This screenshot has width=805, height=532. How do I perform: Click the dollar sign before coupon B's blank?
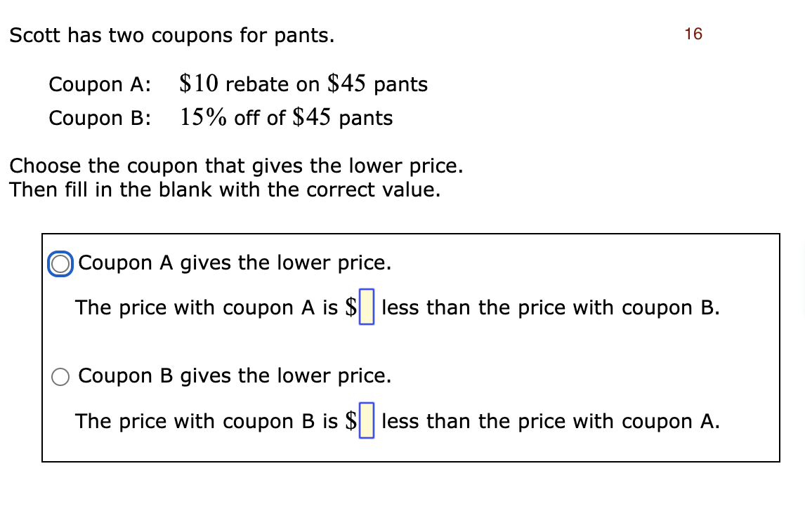(x=351, y=420)
